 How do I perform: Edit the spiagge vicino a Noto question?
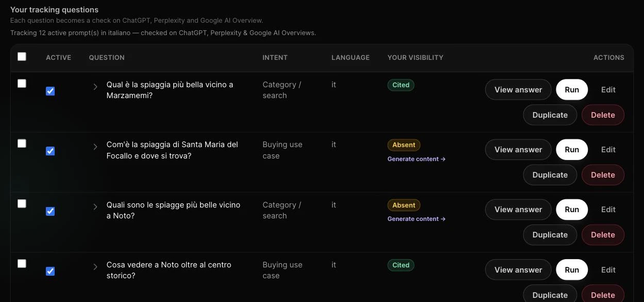608,210
